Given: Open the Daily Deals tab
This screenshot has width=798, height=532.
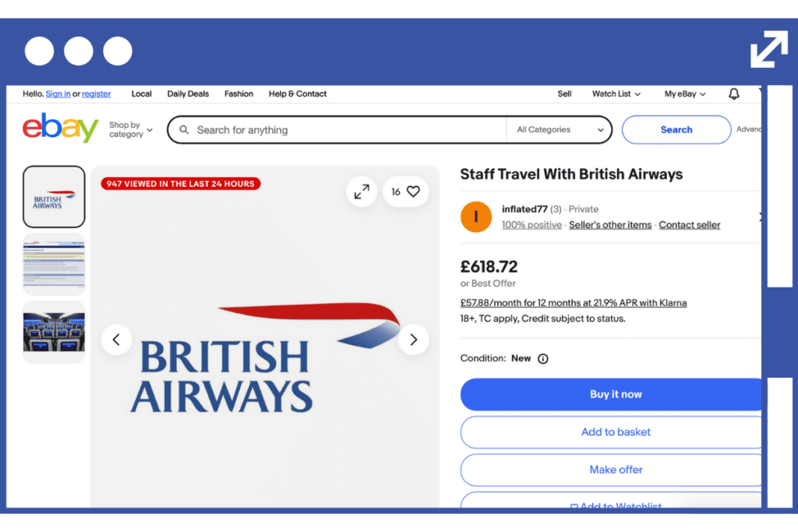Looking at the screenshot, I should [x=188, y=94].
